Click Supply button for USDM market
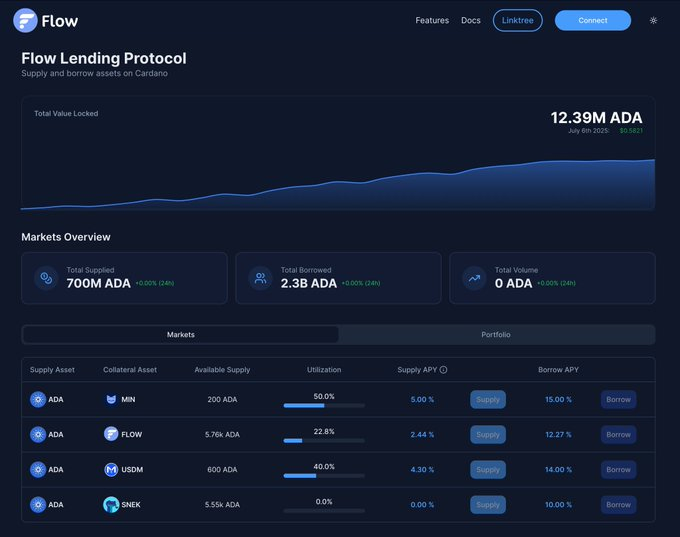 click(488, 470)
